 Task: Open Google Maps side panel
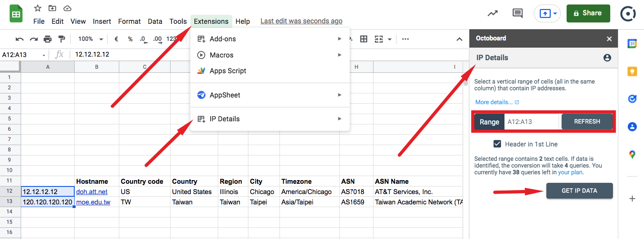[632, 155]
